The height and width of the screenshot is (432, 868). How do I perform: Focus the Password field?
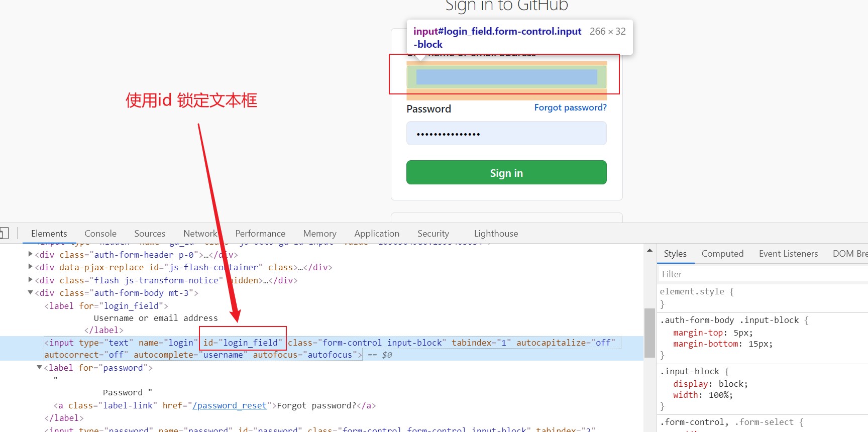[x=506, y=134]
